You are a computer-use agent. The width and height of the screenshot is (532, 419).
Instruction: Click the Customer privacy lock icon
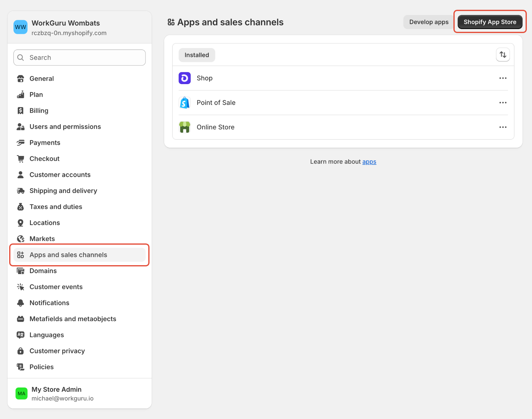point(20,351)
